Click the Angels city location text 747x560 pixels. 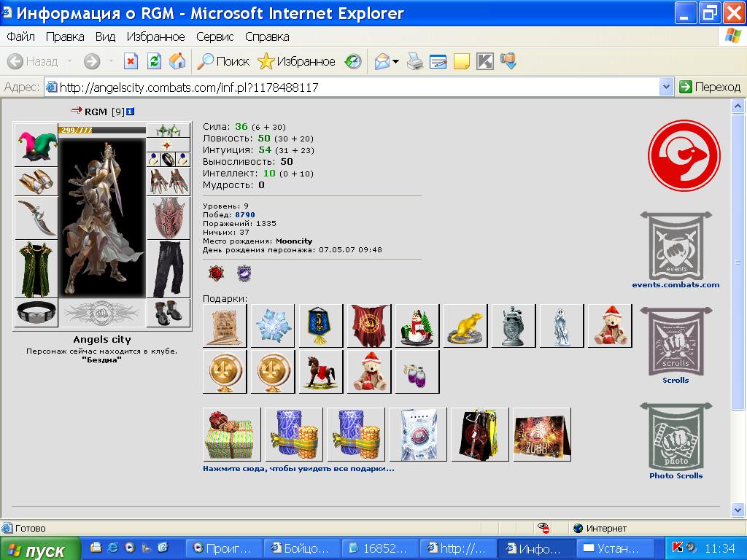102,340
